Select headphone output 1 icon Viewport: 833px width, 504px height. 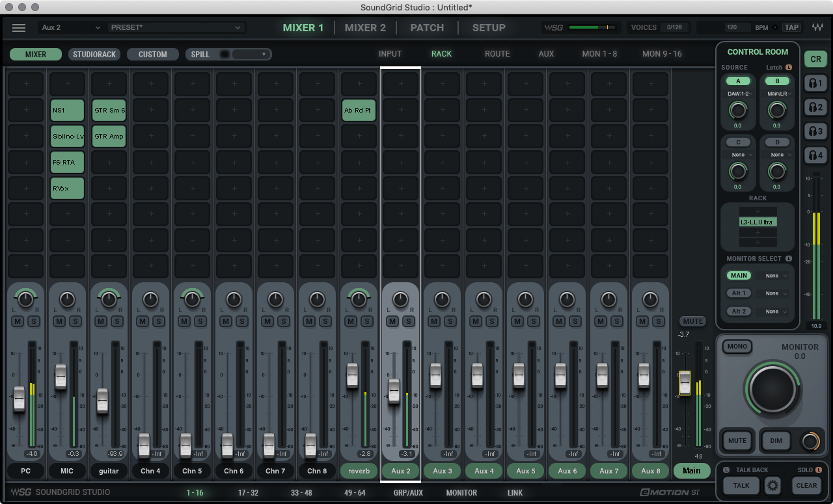coord(816,83)
